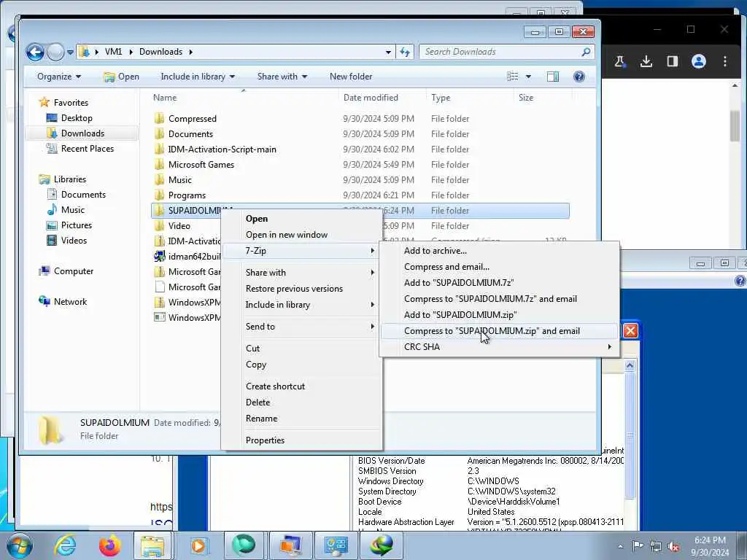Choose Compress to SUPAIDOLMIUM.7z and email
The height and width of the screenshot is (560, 747).
(499, 298)
